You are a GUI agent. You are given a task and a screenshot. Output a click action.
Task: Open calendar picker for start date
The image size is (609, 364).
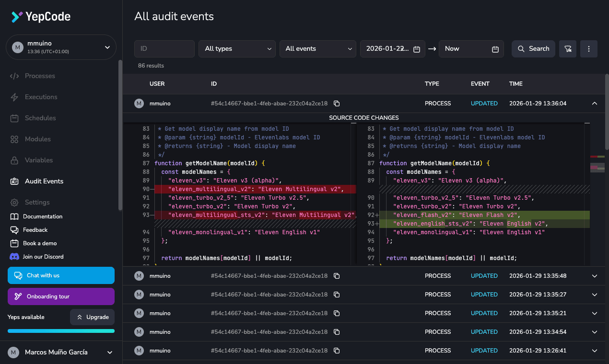417,49
